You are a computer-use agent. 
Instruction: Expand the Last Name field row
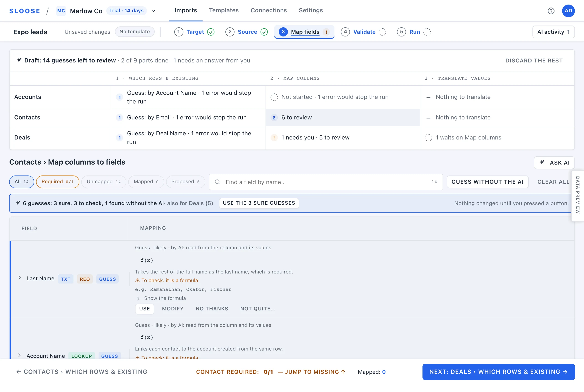pos(20,278)
